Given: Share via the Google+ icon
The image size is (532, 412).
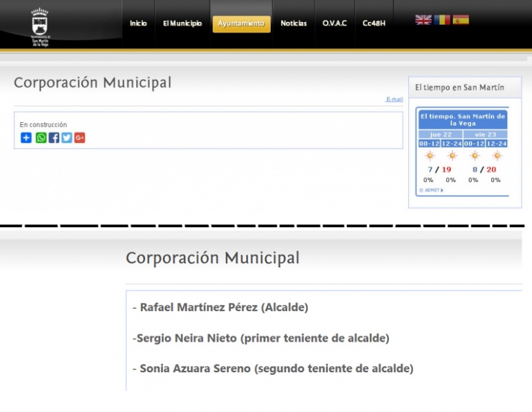Looking at the screenshot, I should pos(80,138).
